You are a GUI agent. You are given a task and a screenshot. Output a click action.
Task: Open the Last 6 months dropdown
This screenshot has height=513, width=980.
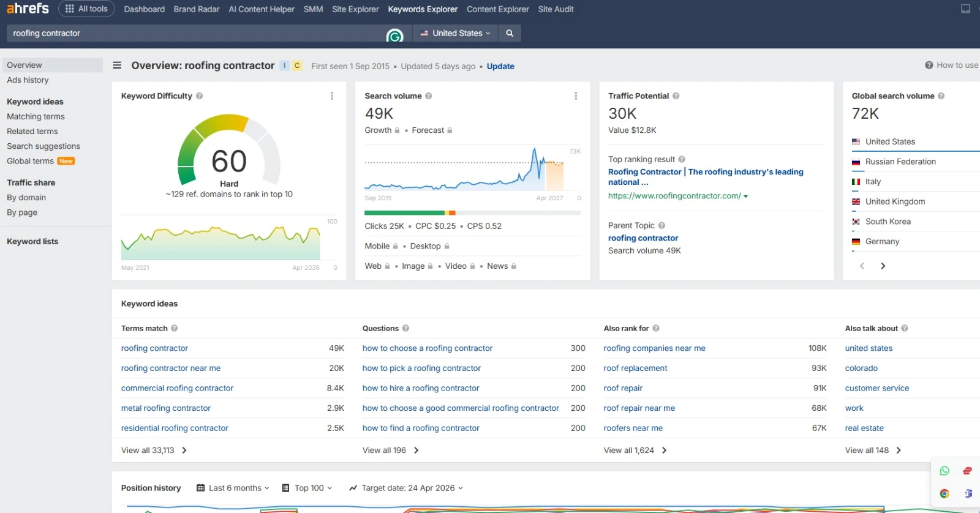point(233,488)
